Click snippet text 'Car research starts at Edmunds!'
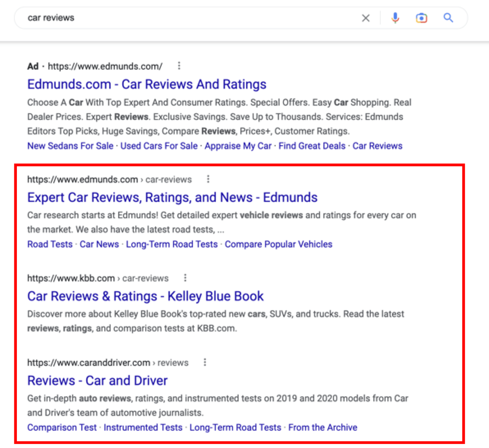This screenshot has width=489, height=448. point(93,215)
